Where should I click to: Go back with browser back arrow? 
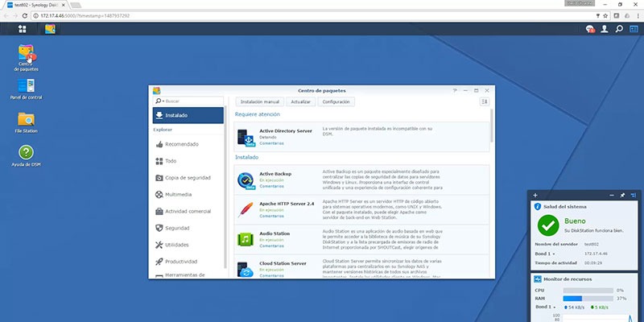tap(6, 15)
